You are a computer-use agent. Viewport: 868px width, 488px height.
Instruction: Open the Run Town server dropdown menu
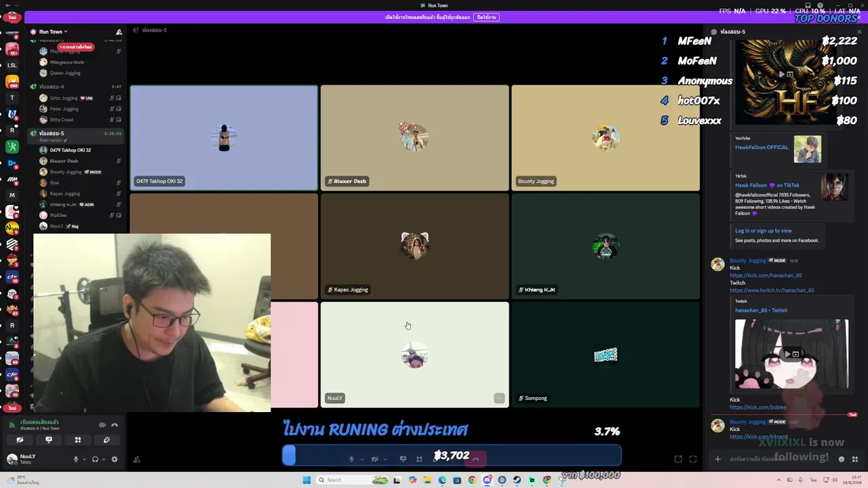(53, 32)
